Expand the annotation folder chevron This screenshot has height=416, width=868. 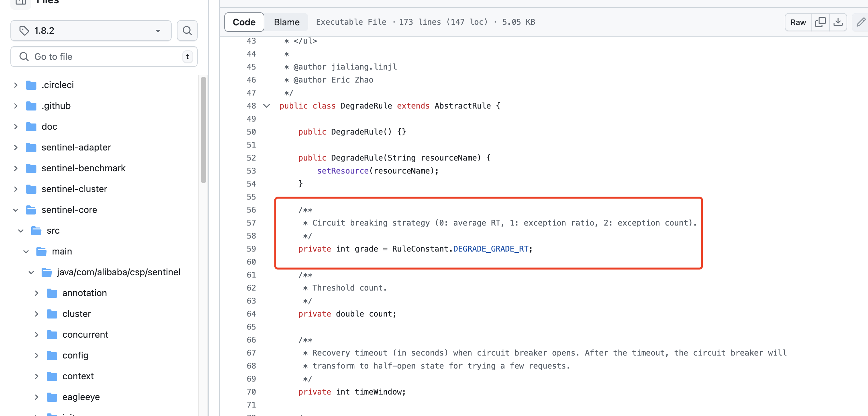(x=36, y=293)
